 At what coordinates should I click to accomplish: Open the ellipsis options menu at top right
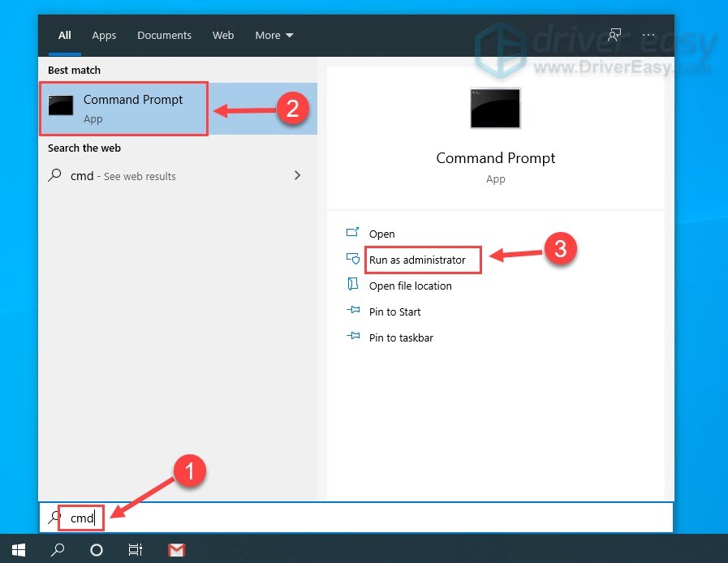[648, 35]
